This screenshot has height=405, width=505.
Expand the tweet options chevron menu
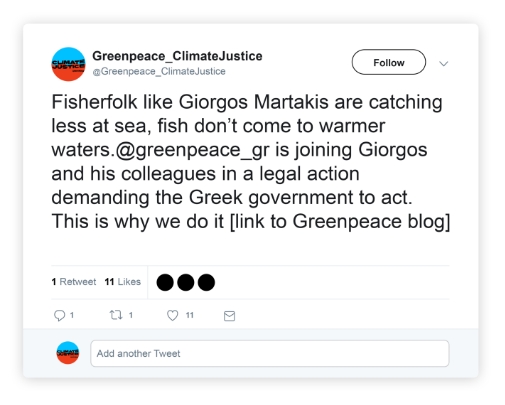tap(443, 63)
